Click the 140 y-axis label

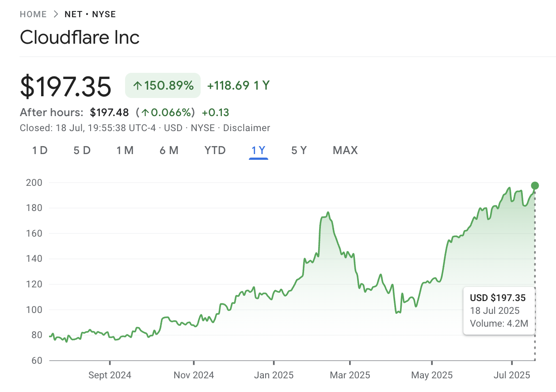tap(34, 259)
